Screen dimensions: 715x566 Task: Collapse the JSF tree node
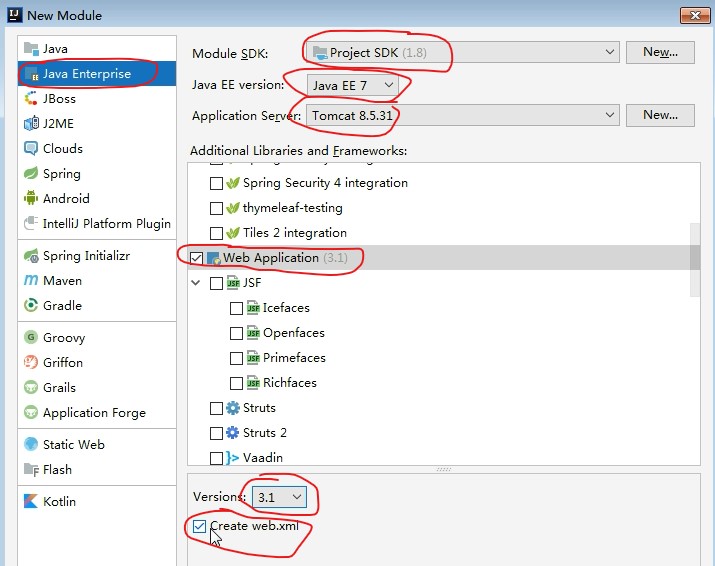(x=196, y=283)
